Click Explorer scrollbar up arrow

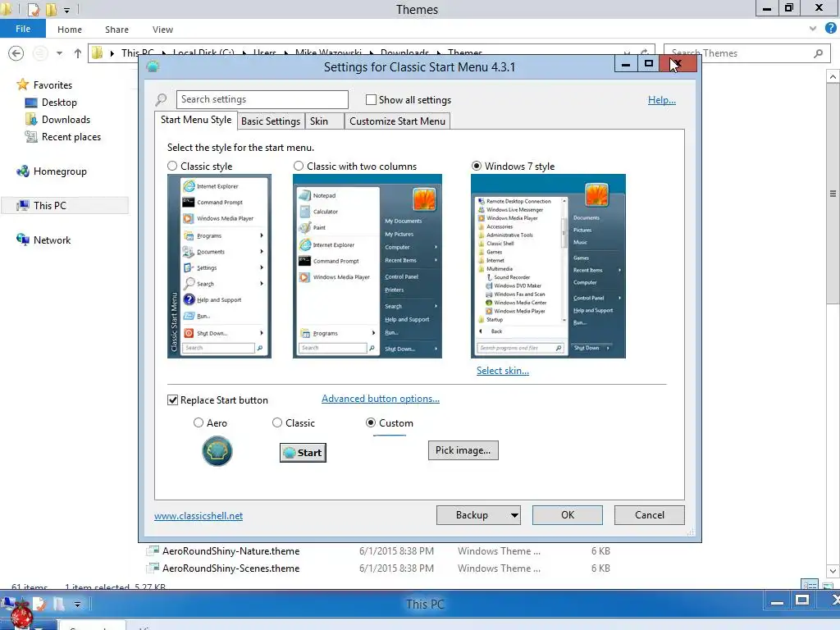pos(833,77)
